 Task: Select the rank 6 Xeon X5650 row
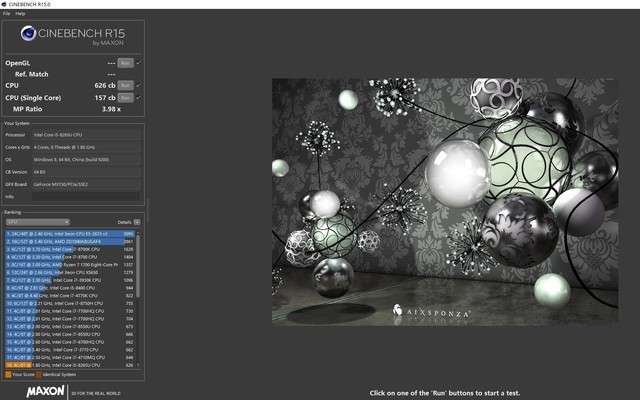70,272
